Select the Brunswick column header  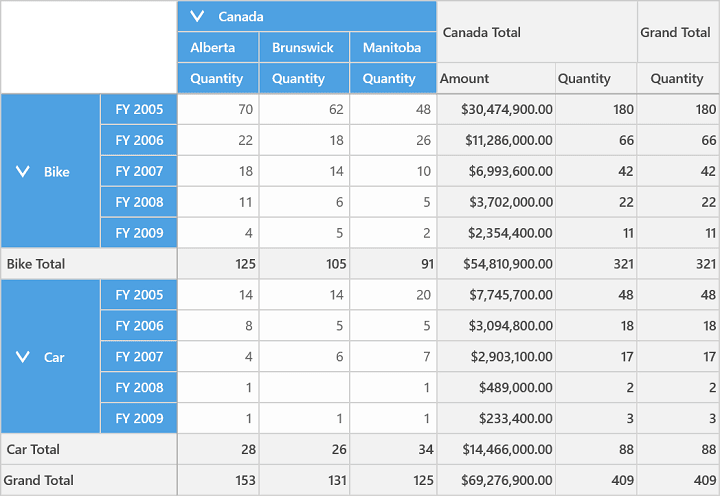[x=304, y=47]
